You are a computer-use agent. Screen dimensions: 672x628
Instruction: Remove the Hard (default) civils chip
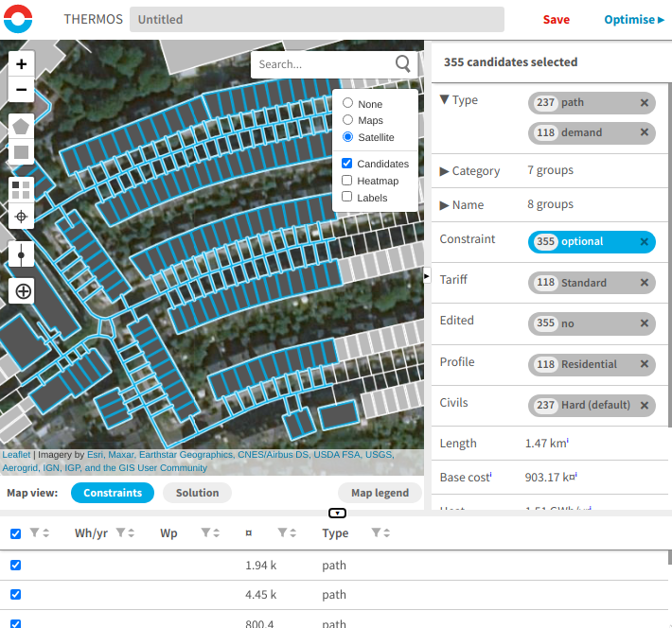point(645,405)
